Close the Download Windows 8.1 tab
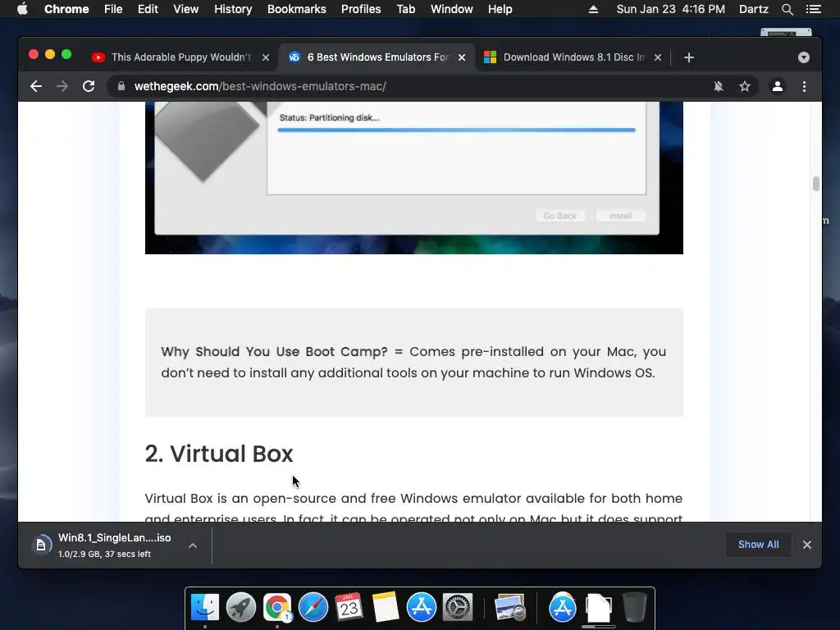840x630 pixels. [x=658, y=57]
